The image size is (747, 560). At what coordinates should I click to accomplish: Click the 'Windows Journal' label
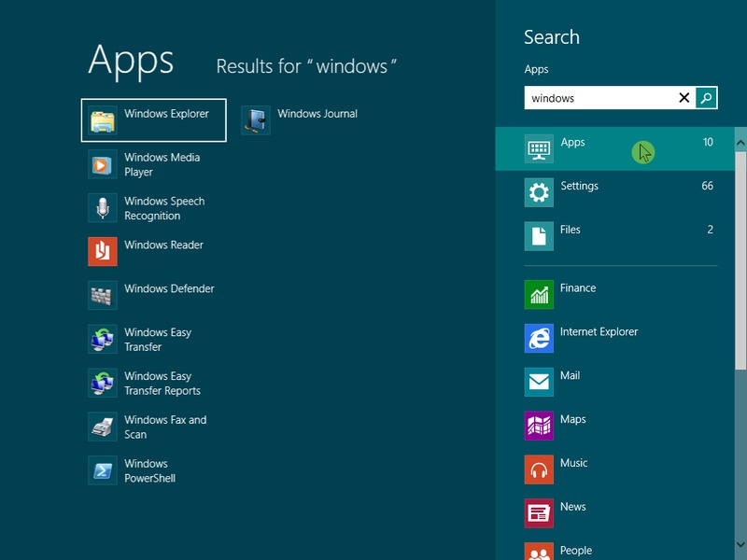317,114
